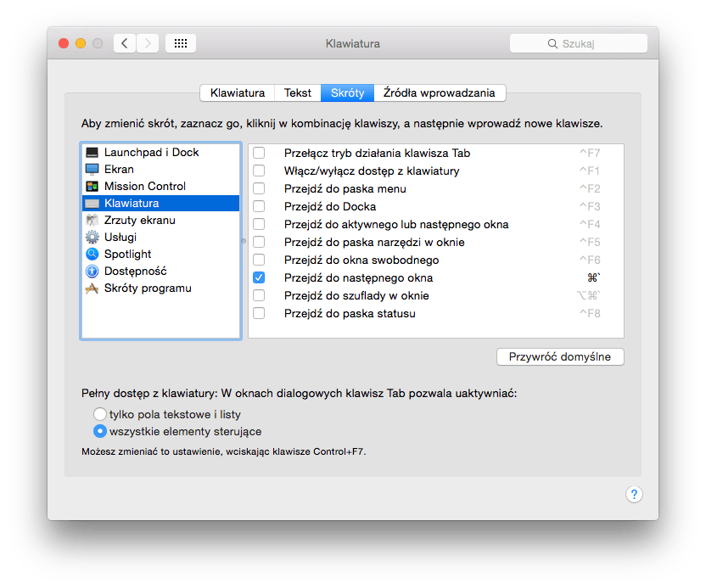Enable Przejdź do paska menu checkbox

coord(259,188)
